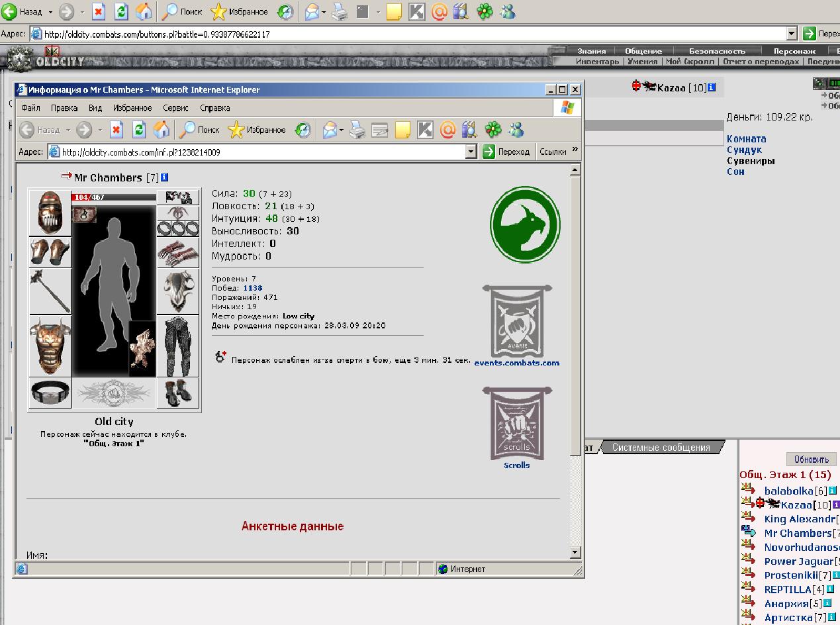Image resolution: width=840 pixels, height=625 pixels.
Task: Click player REPTILLA in room list
Action: [788, 589]
